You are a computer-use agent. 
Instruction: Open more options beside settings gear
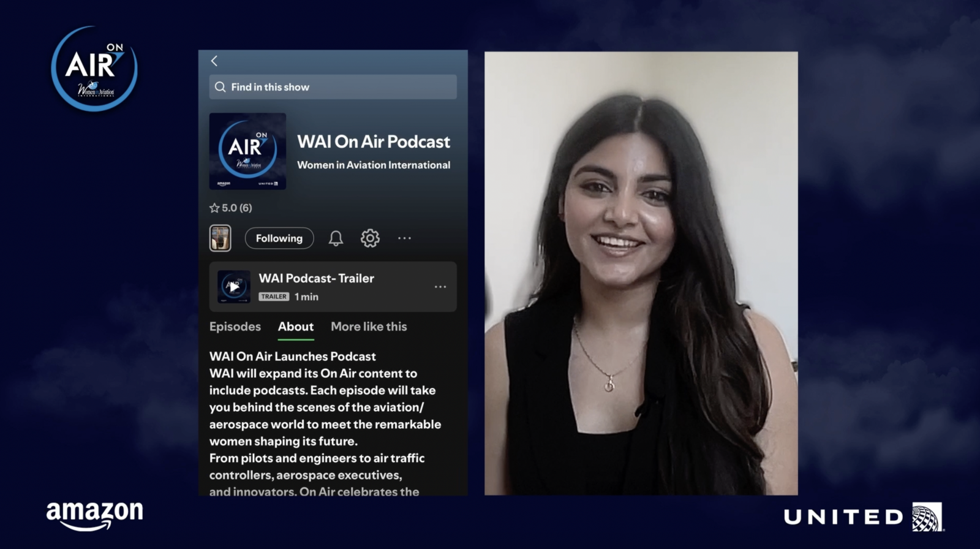pos(404,238)
